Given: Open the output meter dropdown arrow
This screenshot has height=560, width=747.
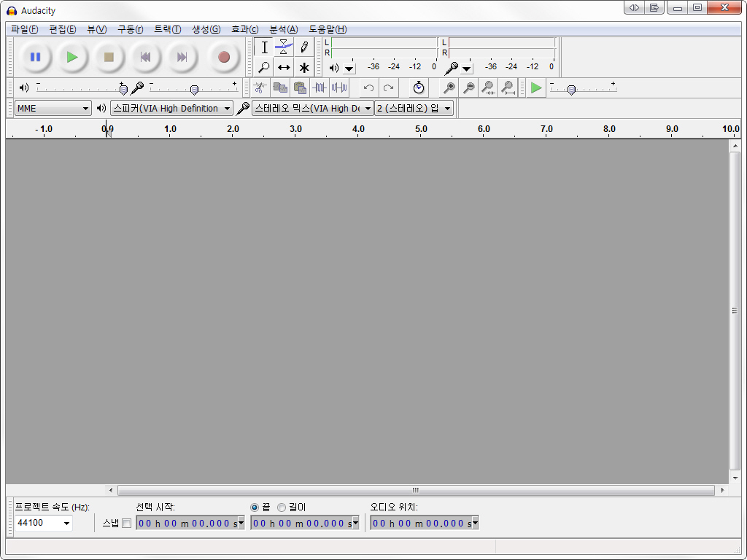Looking at the screenshot, I should click(349, 69).
